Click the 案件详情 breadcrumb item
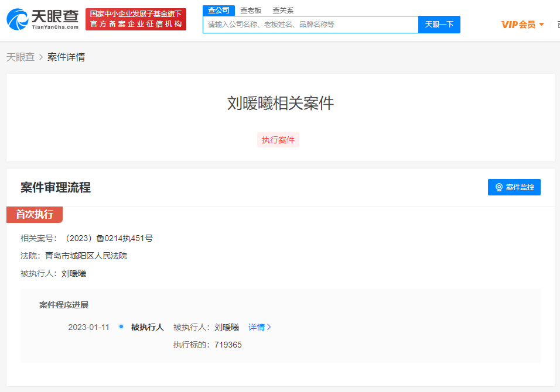This screenshot has width=560, height=392. [66, 57]
